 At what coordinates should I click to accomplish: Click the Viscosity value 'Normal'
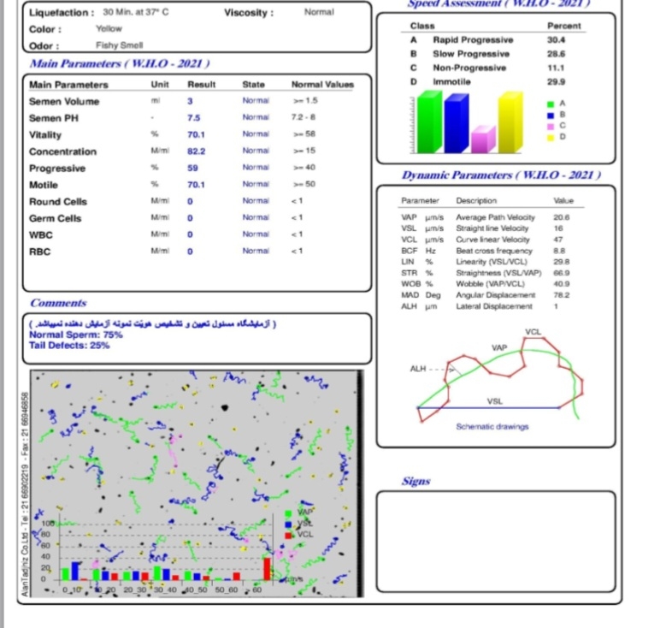click(319, 12)
